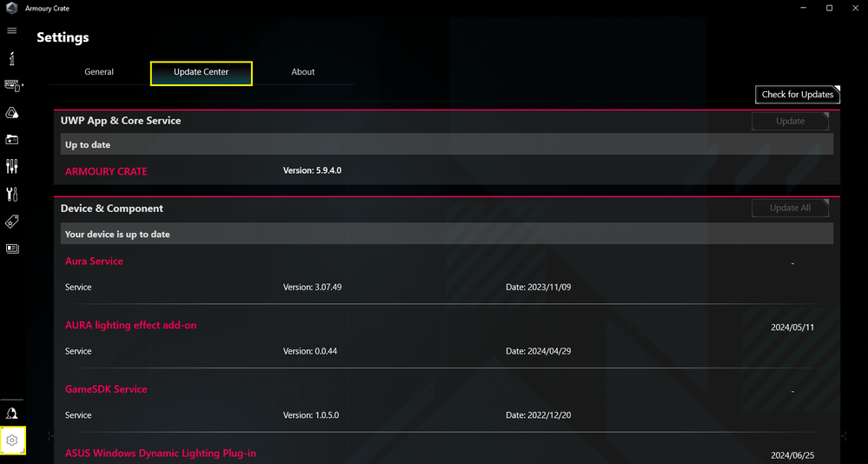Click Date: 2023/11/09 text
Screen dimensions: 868x464
(x=538, y=288)
